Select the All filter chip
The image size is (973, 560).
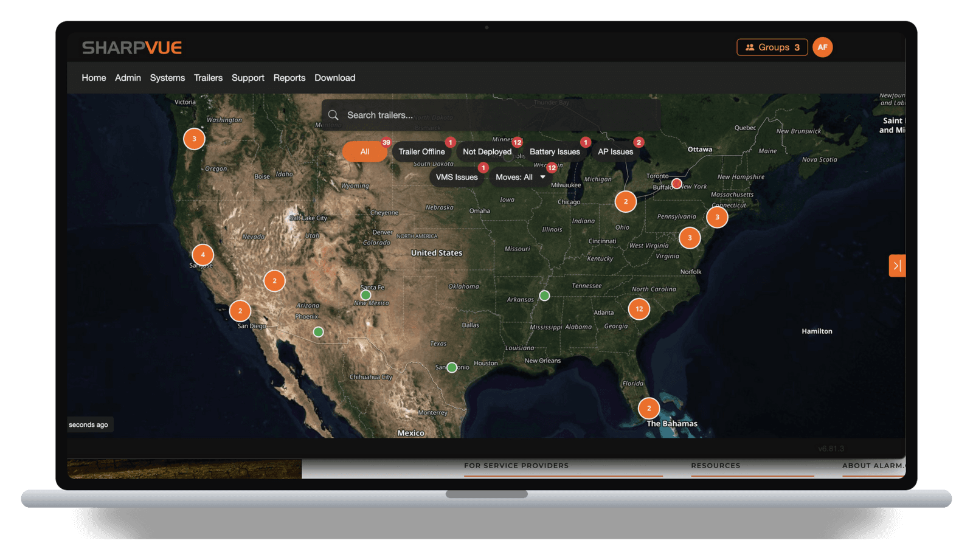pyautogui.click(x=365, y=151)
